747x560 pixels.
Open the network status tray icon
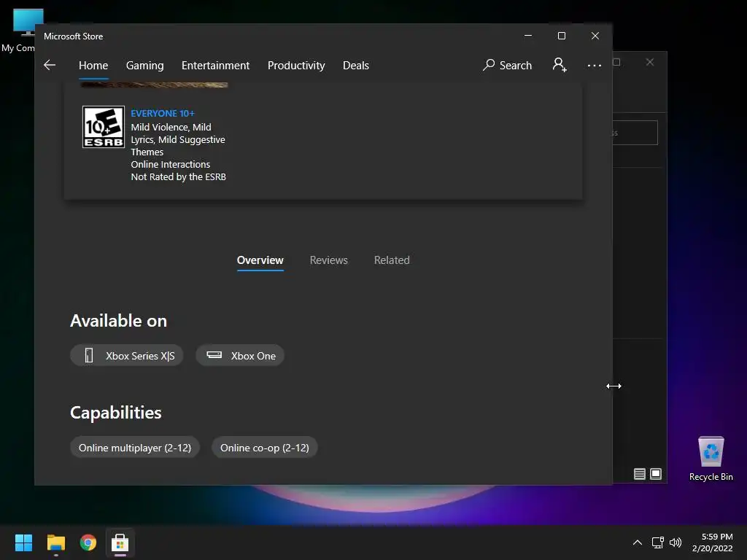pos(658,542)
